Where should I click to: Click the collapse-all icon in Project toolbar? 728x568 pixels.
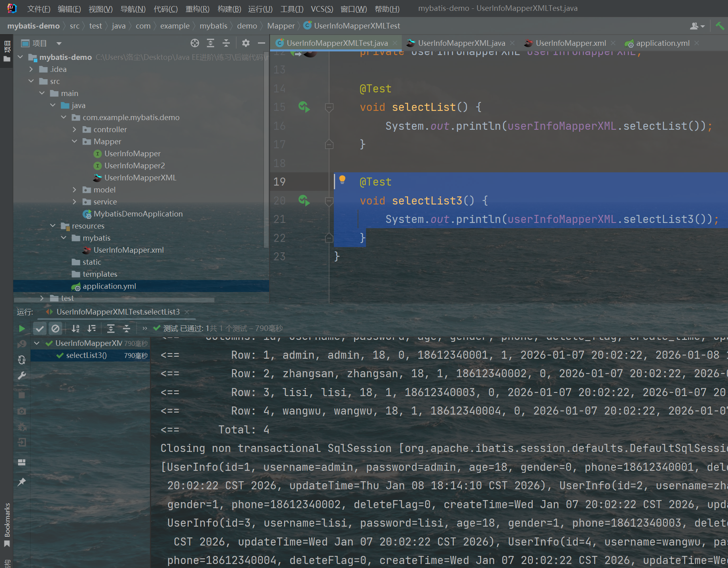coord(226,43)
